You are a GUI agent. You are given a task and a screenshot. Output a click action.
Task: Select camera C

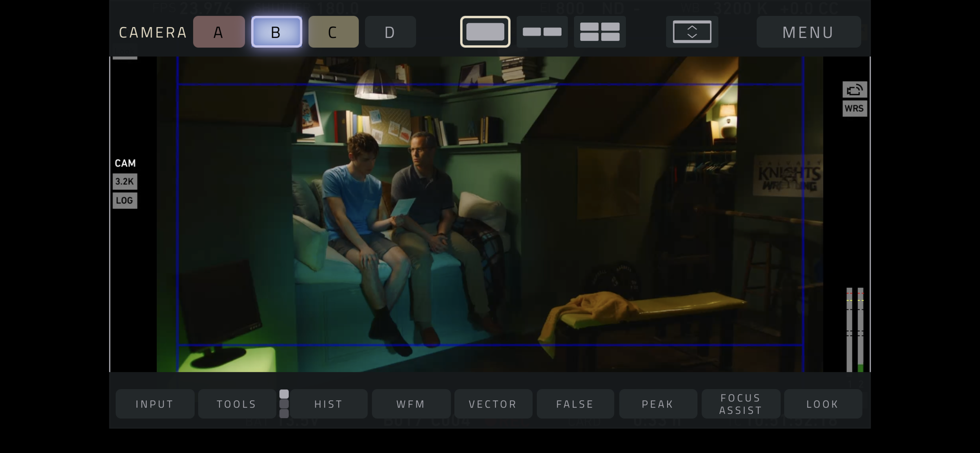click(333, 32)
